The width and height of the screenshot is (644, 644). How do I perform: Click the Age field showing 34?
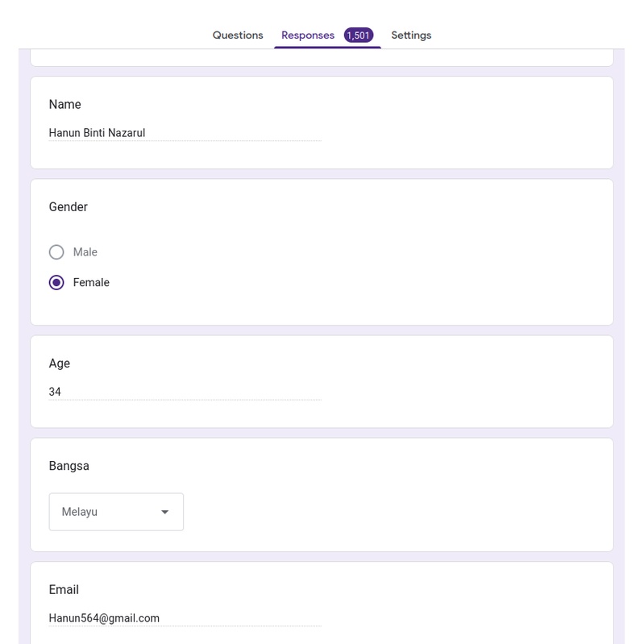click(x=185, y=392)
